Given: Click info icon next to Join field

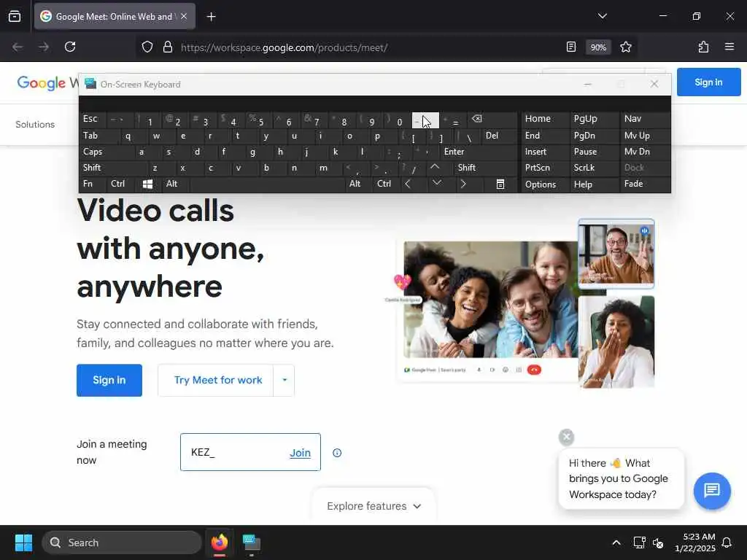Looking at the screenshot, I should pos(337,453).
